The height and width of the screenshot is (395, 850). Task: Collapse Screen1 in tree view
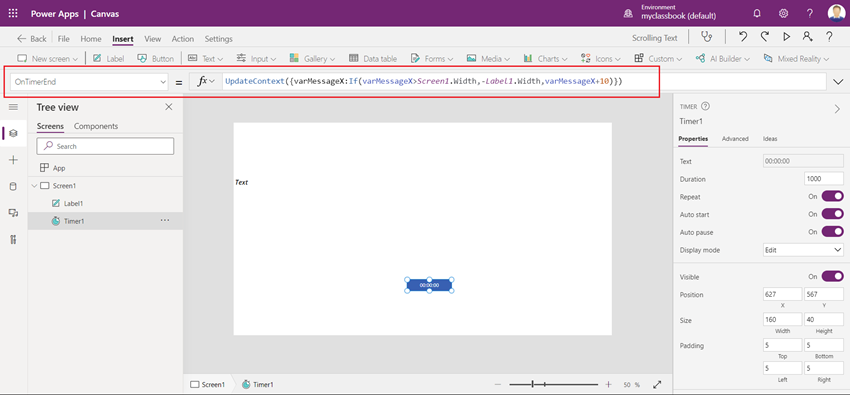[x=35, y=186]
